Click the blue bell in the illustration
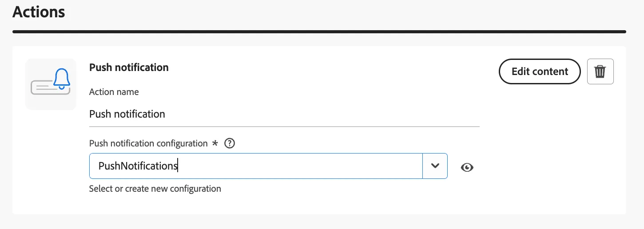Image resolution: width=644 pixels, height=229 pixels. pos(61,78)
